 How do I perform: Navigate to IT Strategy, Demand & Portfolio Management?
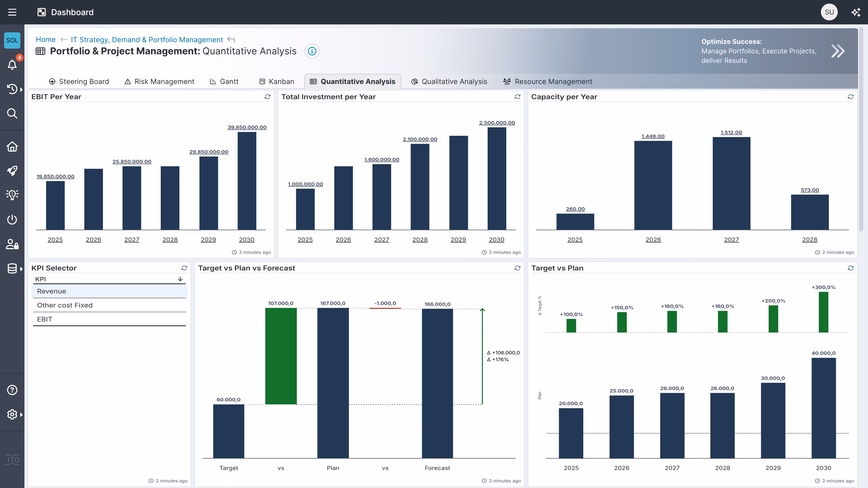[x=147, y=39]
